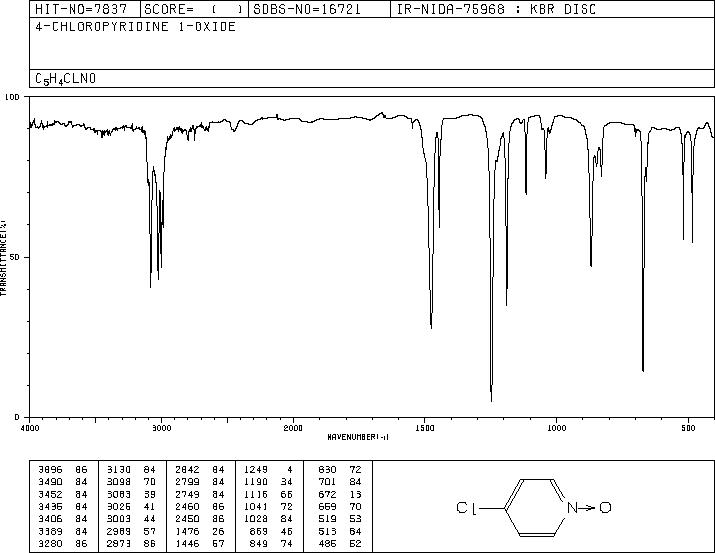Viewport: 715px width, 553px height.
Task: Click the 1500 label on the wavenumber axis
Action: 425,428
